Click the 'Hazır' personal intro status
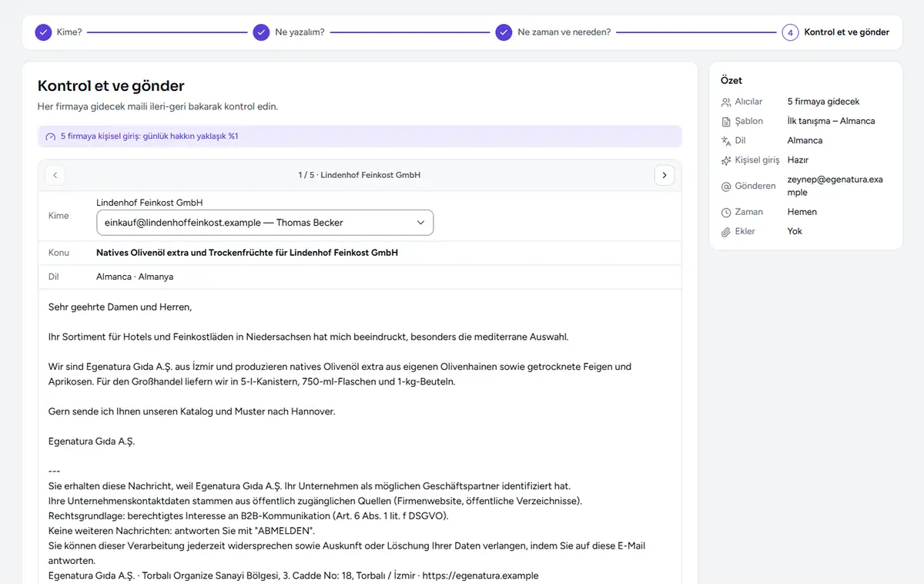The height and width of the screenshot is (584, 924). [798, 160]
